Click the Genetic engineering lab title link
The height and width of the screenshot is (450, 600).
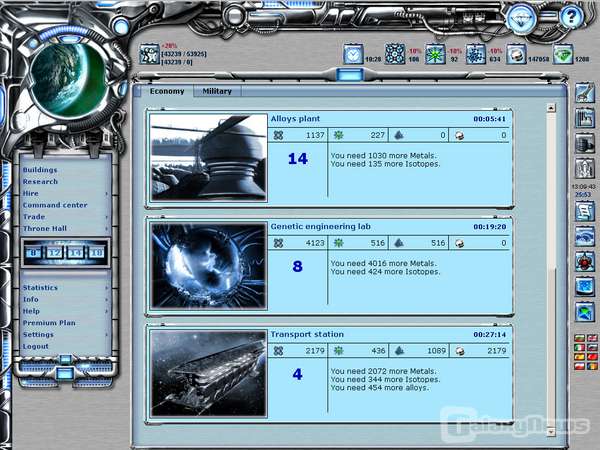321,227
